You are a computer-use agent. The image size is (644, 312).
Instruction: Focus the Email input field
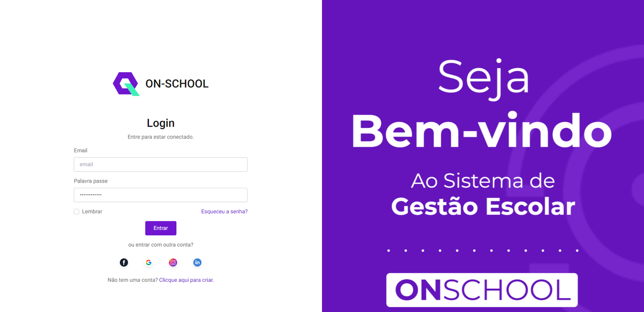pyautogui.click(x=161, y=164)
